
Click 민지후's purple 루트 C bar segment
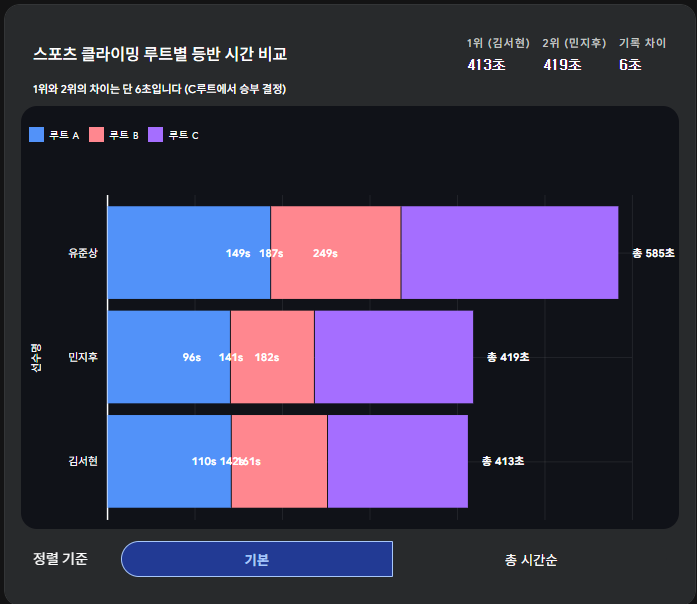(393, 357)
